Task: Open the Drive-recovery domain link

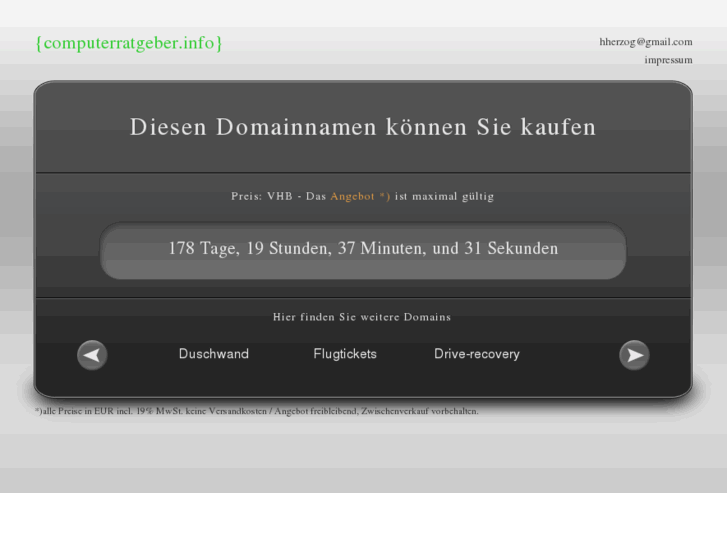Action: coord(477,354)
